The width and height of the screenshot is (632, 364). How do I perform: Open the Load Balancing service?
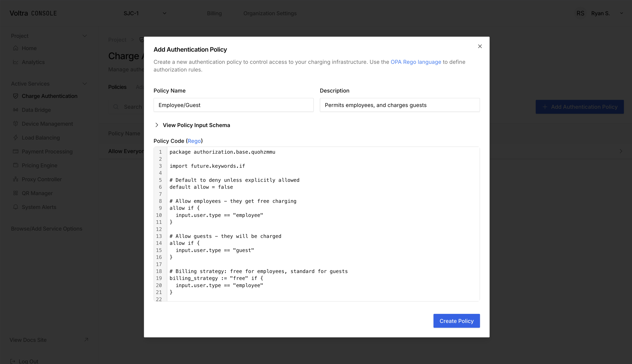click(x=41, y=137)
